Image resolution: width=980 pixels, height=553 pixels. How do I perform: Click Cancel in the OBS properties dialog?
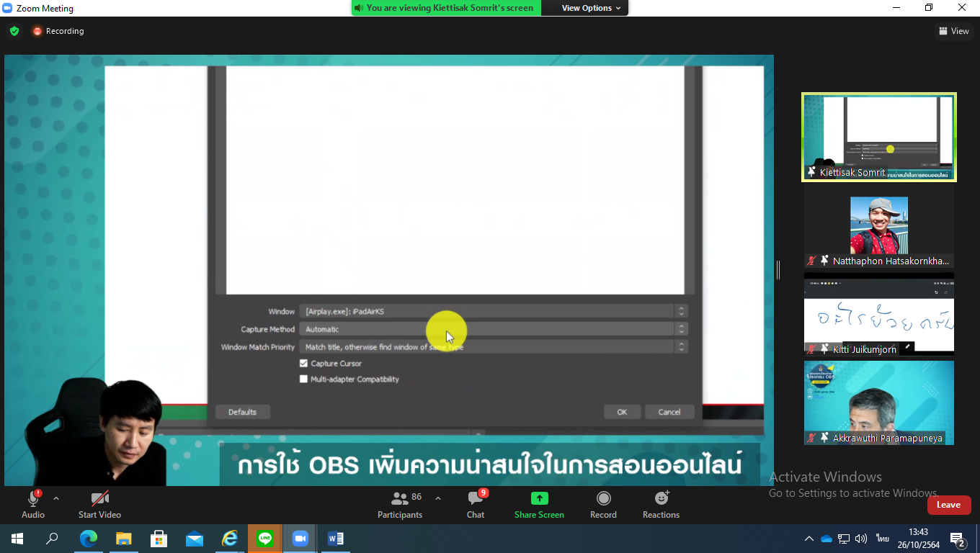tap(669, 412)
